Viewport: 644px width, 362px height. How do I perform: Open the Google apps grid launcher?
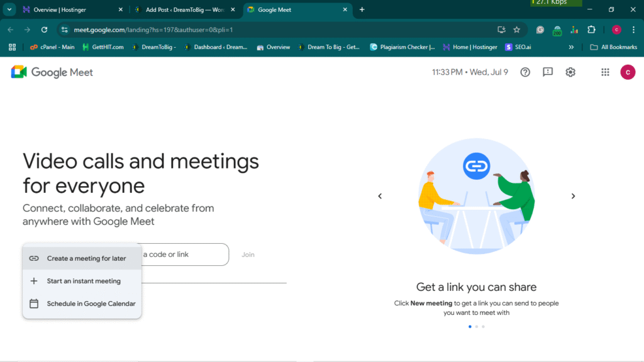[605, 72]
